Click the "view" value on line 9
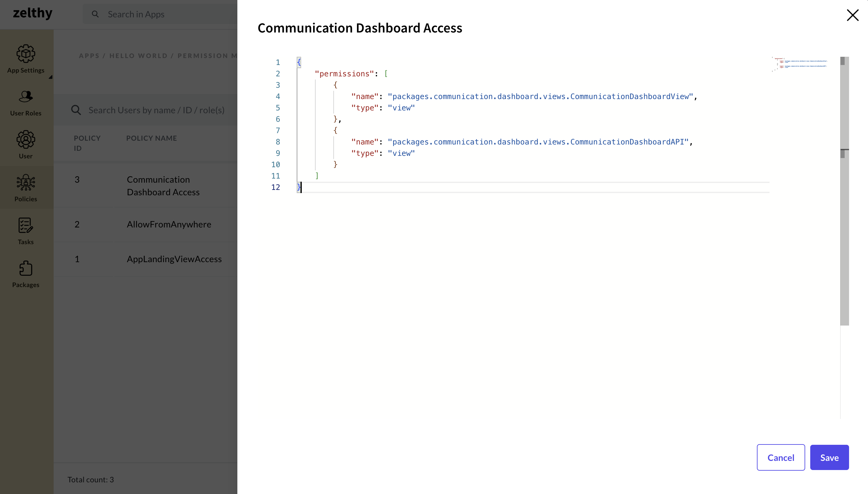 click(401, 153)
